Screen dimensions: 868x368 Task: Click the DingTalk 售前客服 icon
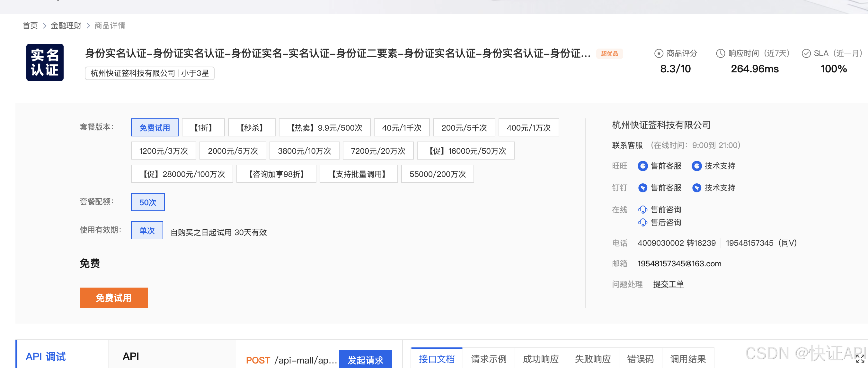click(x=642, y=188)
